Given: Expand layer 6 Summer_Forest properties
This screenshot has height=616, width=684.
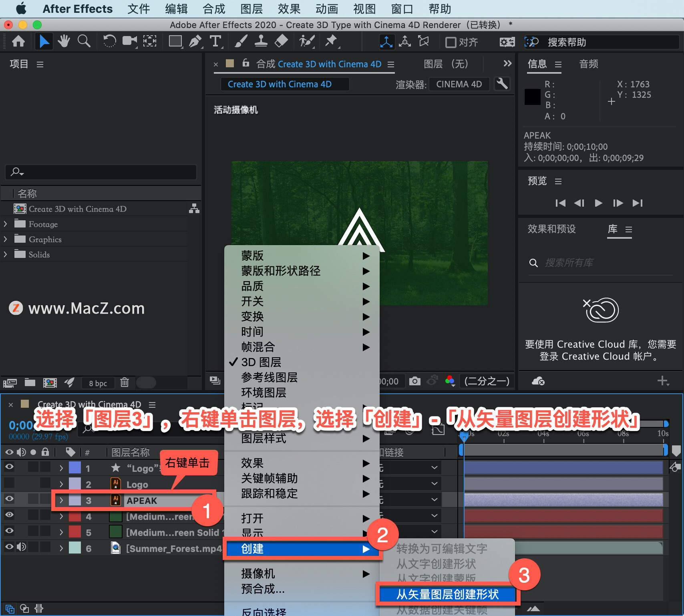Looking at the screenshot, I should (61, 548).
